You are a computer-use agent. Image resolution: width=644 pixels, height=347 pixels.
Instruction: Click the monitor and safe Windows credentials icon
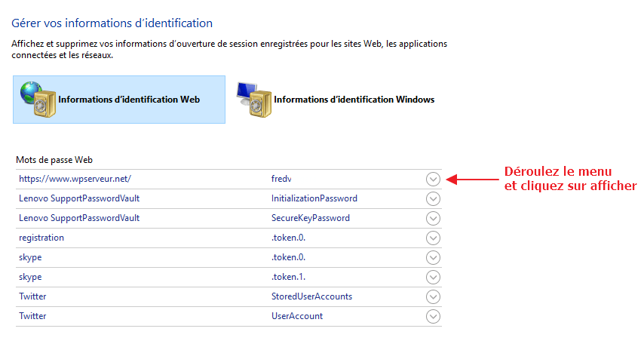tap(253, 99)
